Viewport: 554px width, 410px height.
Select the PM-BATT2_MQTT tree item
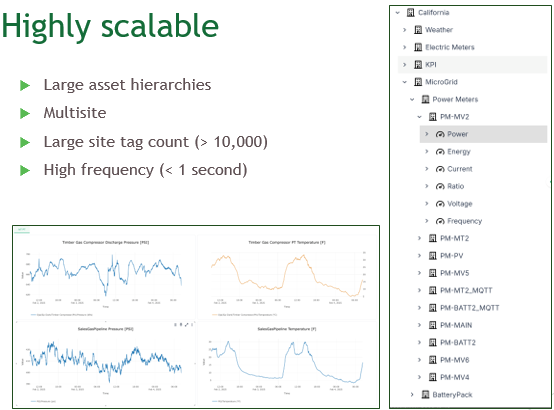click(x=470, y=308)
